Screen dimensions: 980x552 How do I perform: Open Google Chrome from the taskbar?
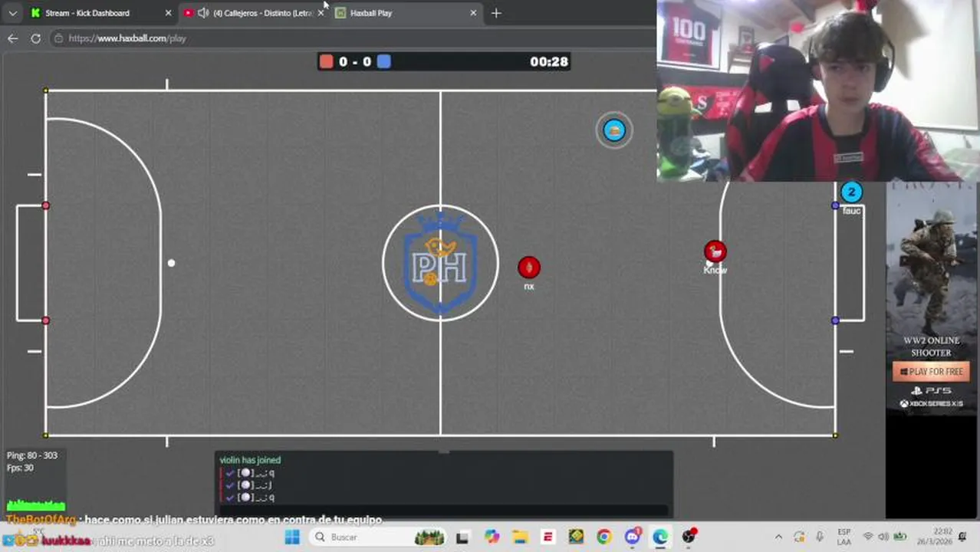tap(604, 537)
